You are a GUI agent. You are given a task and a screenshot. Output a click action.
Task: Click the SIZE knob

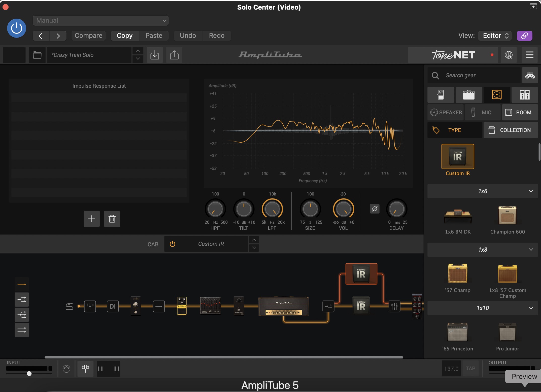pyautogui.click(x=310, y=209)
